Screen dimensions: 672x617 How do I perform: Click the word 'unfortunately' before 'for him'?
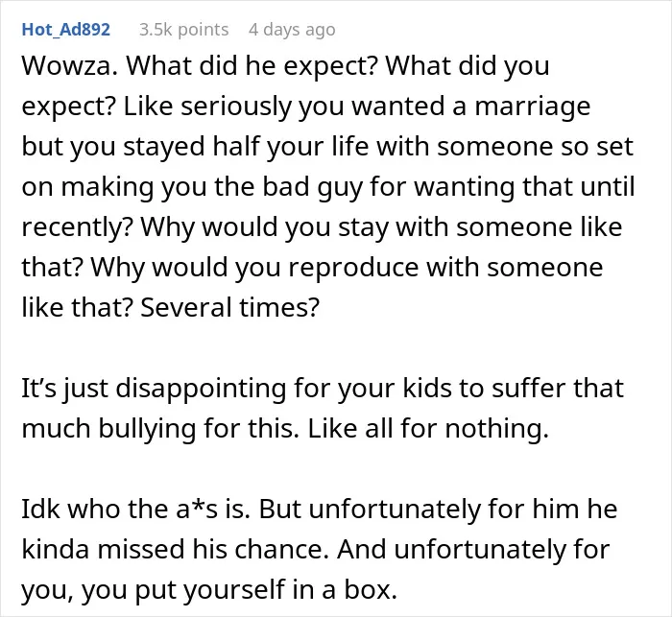tap(395, 510)
